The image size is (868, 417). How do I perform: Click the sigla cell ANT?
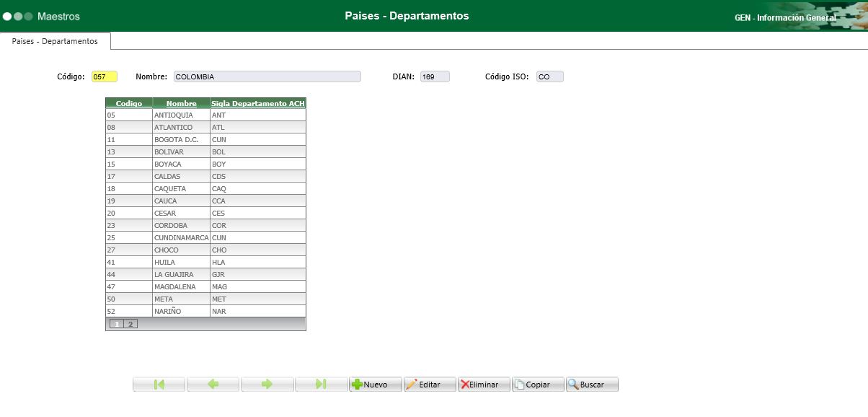(x=258, y=115)
